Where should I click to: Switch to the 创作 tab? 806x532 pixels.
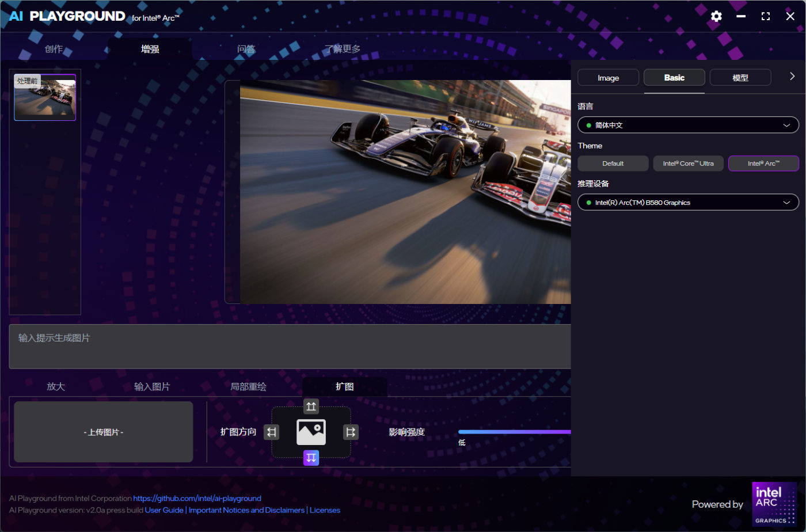[54, 49]
